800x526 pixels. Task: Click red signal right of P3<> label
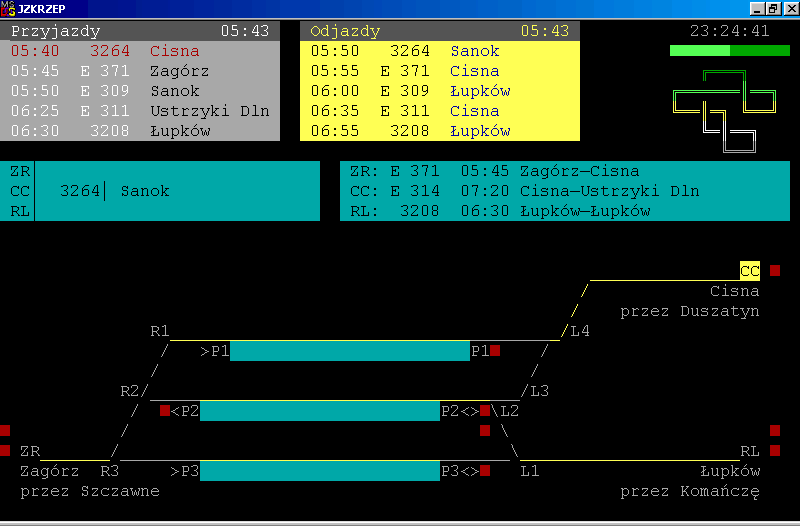pos(485,470)
